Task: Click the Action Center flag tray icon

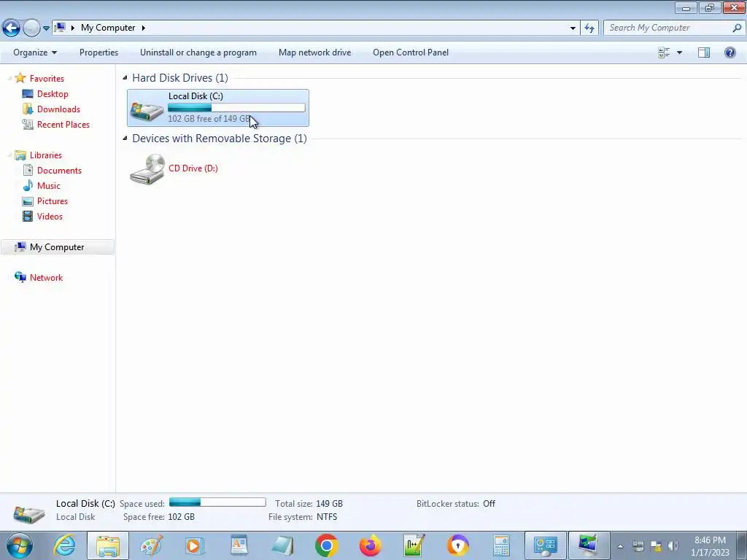Action: 656,546
